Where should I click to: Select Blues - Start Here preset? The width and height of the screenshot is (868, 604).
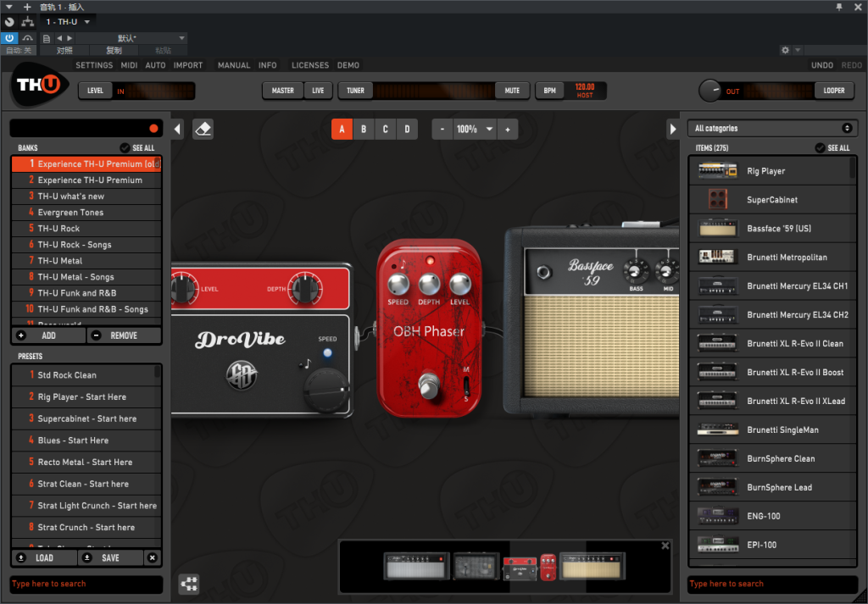point(86,441)
